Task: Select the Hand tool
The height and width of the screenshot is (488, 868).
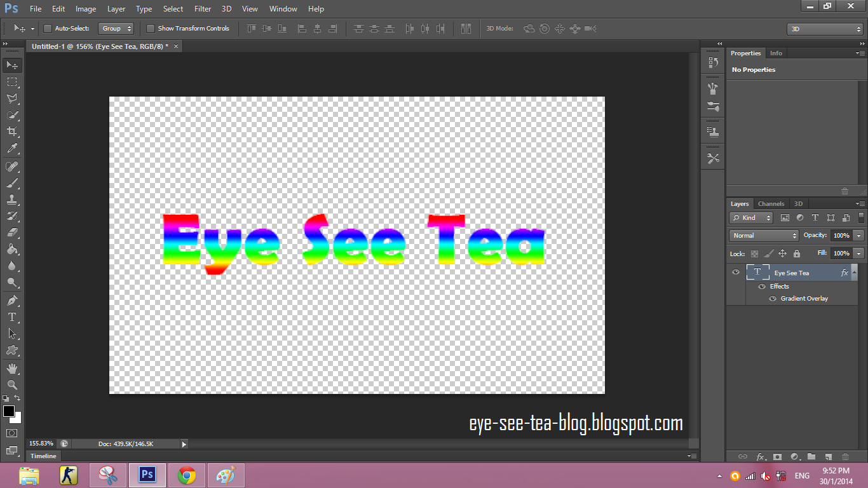Action: point(12,369)
